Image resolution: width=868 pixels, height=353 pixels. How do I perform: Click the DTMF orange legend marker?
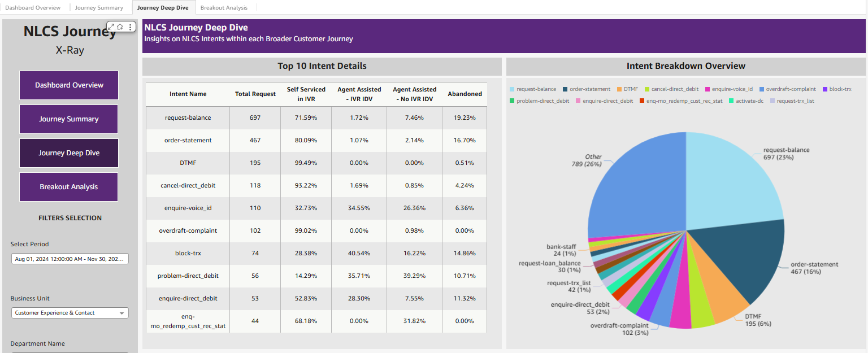(x=619, y=89)
